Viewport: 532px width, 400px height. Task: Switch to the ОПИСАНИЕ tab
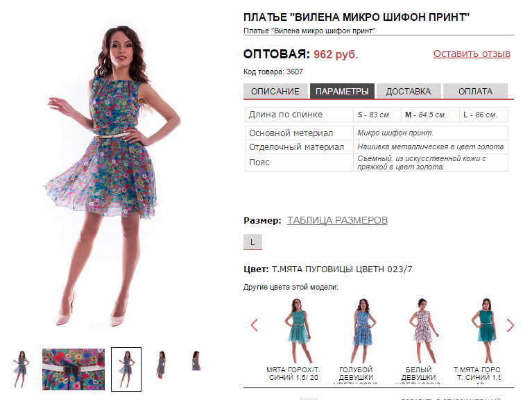tap(275, 91)
